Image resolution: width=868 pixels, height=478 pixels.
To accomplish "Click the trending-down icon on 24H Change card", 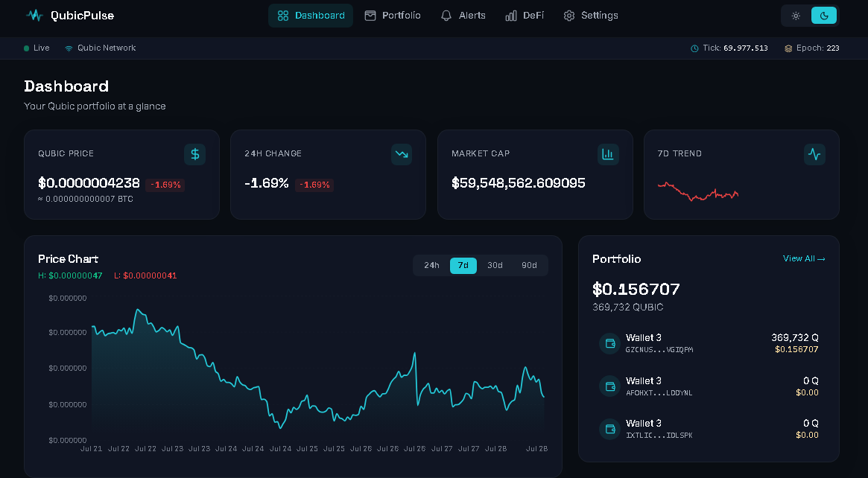I will pyautogui.click(x=402, y=154).
